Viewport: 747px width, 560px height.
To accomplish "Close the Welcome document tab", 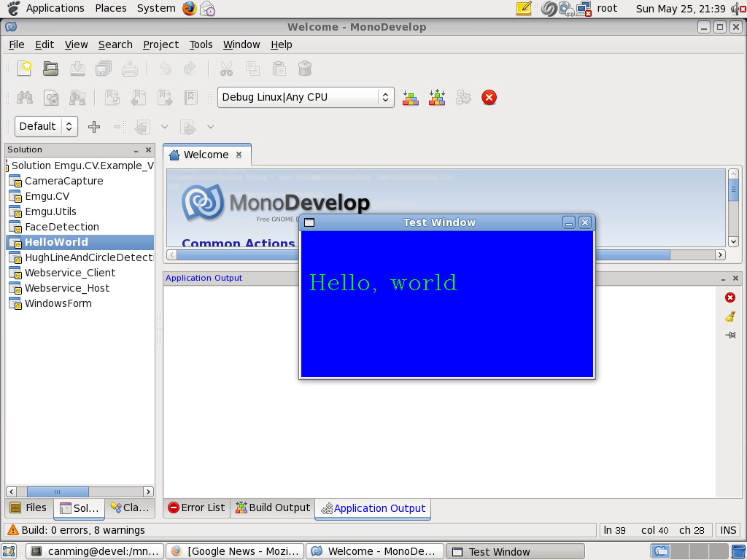I will (x=239, y=155).
